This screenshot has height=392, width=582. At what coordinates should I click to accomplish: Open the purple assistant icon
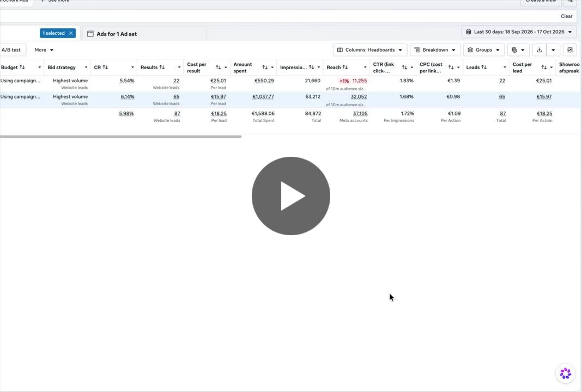point(565,373)
